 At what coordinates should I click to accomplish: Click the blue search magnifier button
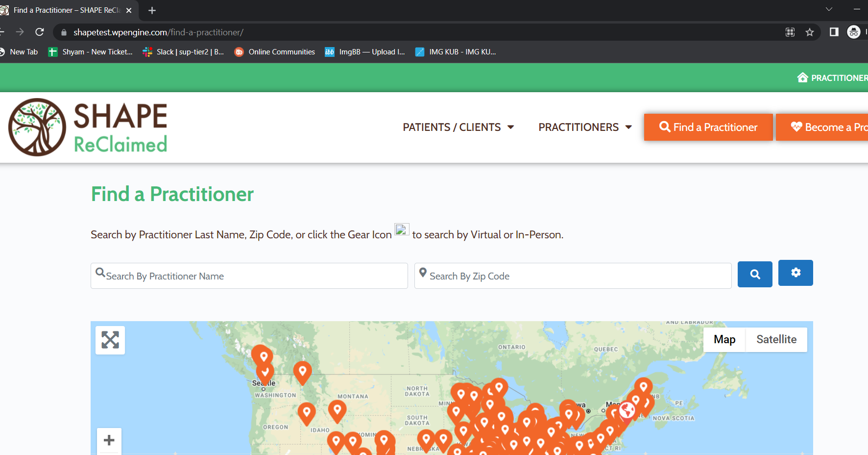(x=754, y=275)
